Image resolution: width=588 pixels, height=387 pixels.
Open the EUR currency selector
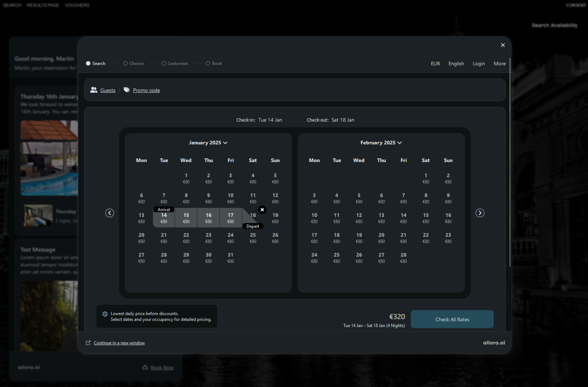435,64
